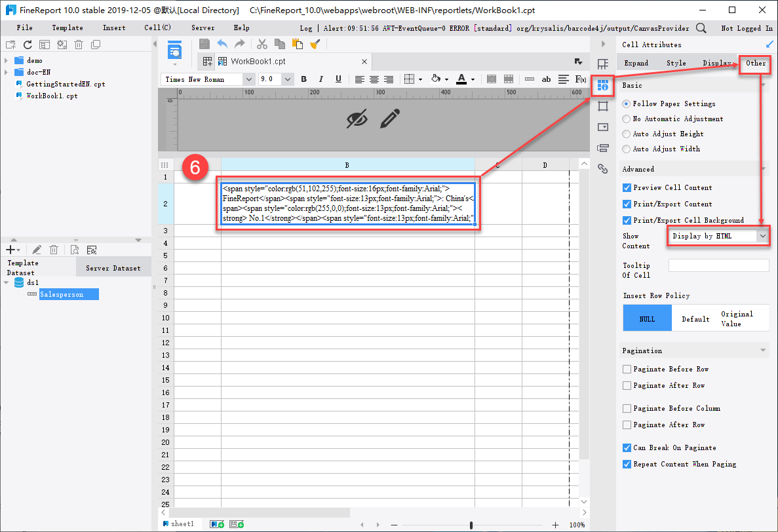Switch to the Other tab
The image size is (778, 532).
tap(755, 64)
